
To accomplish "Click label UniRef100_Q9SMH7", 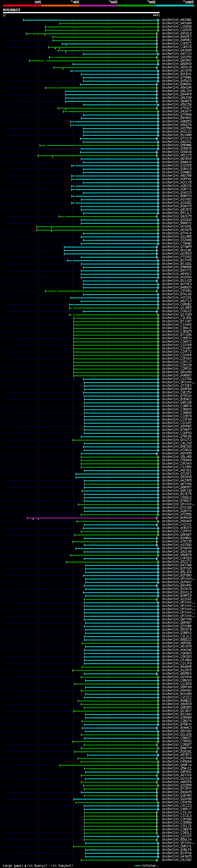I will point(176,60).
